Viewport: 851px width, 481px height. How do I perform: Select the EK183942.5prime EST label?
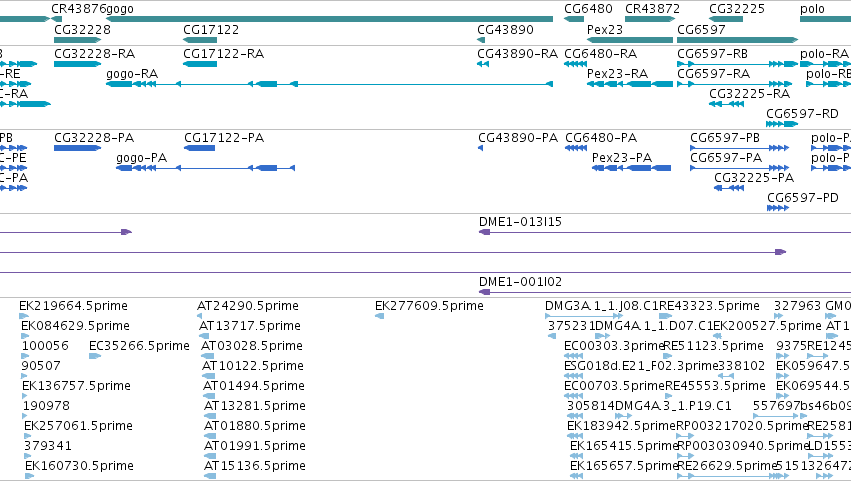click(621, 426)
